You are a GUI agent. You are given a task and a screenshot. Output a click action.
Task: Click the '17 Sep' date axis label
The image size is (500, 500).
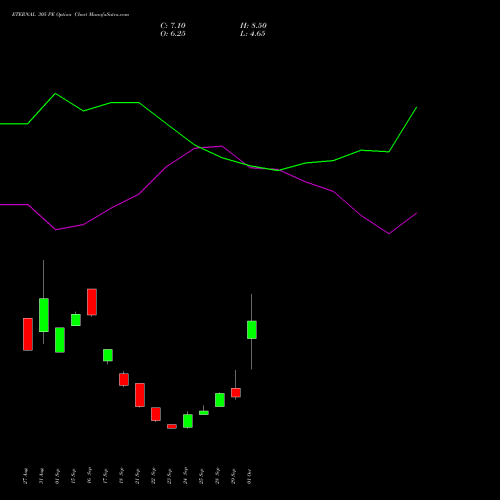[x=106, y=476]
